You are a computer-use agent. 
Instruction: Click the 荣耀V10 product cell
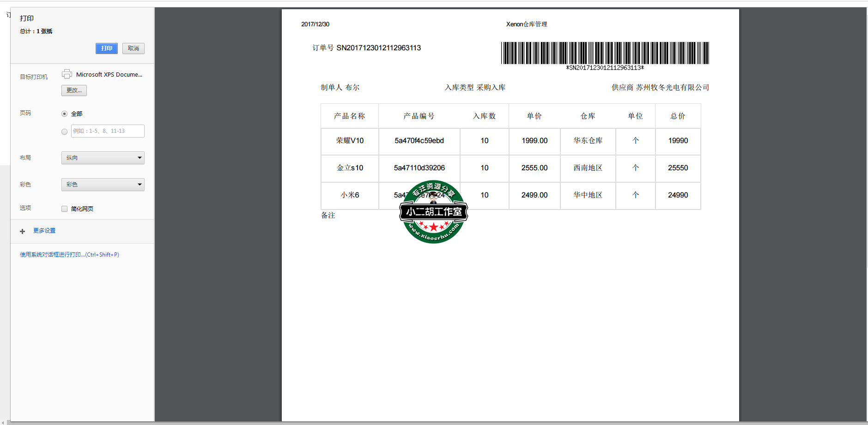pyautogui.click(x=350, y=141)
